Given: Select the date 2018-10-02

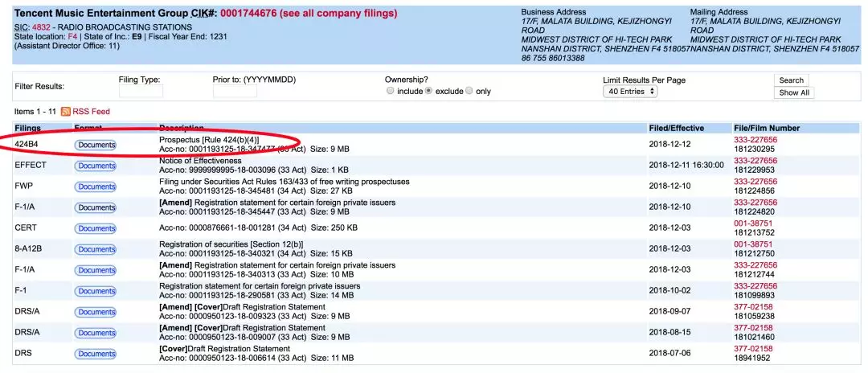Looking at the screenshot, I should pos(669,291).
